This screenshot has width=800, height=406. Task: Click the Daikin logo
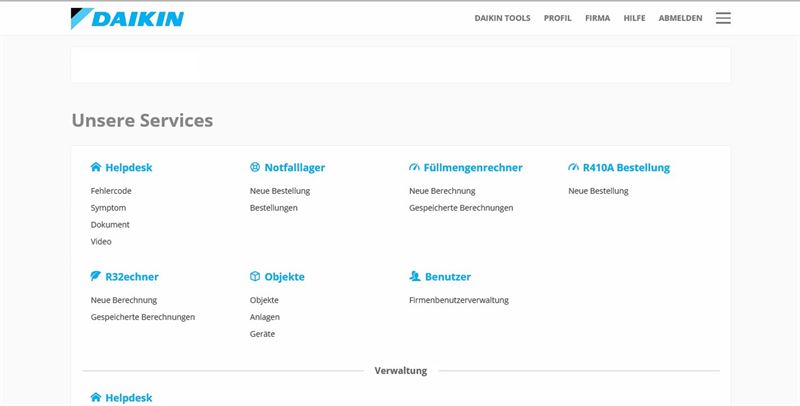127,18
